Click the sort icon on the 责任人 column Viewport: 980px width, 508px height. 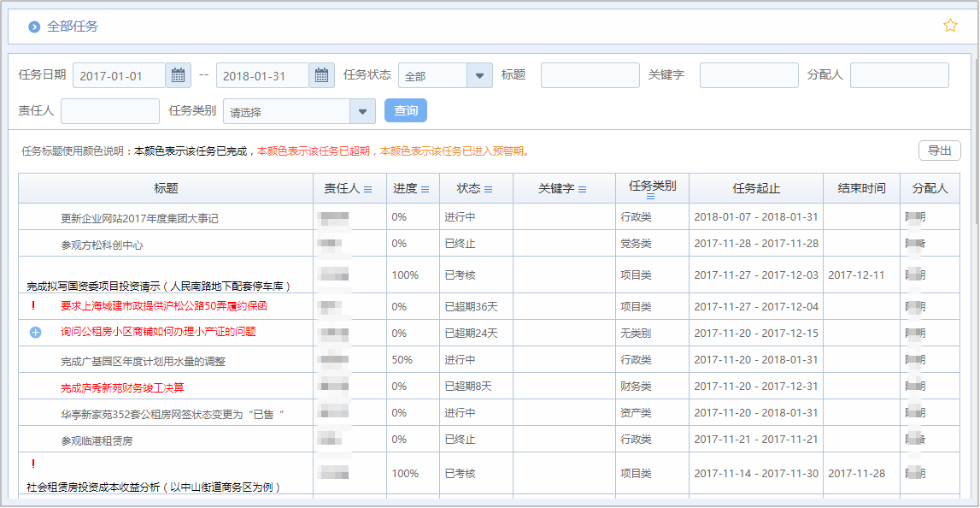[x=369, y=187]
